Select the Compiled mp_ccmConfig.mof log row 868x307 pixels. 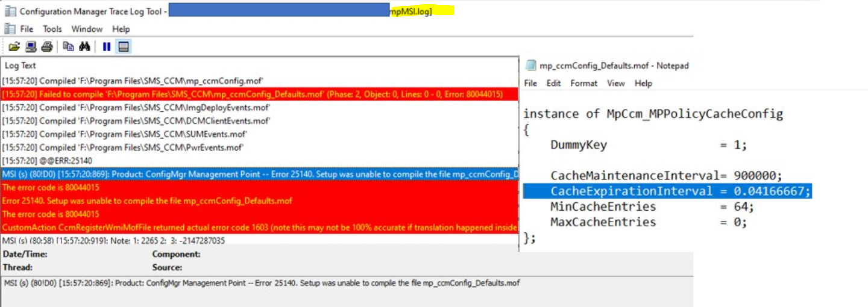click(x=259, y=81)
